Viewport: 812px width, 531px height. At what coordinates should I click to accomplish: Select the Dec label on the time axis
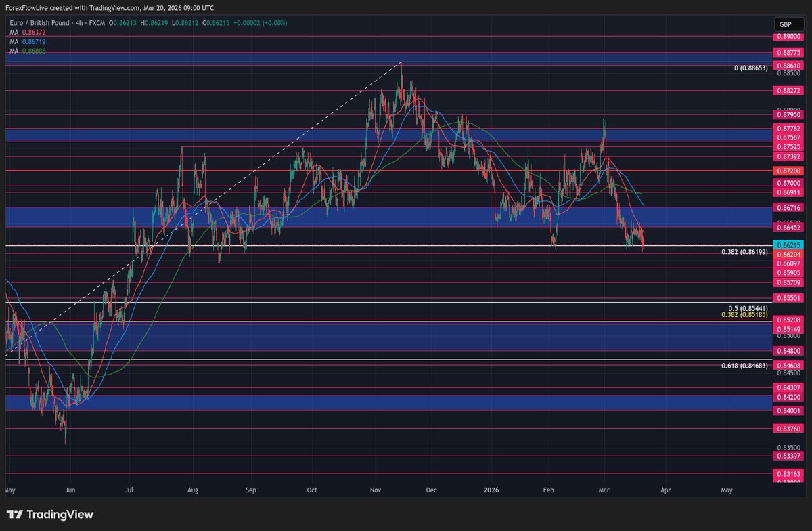[x=431, y=490]
